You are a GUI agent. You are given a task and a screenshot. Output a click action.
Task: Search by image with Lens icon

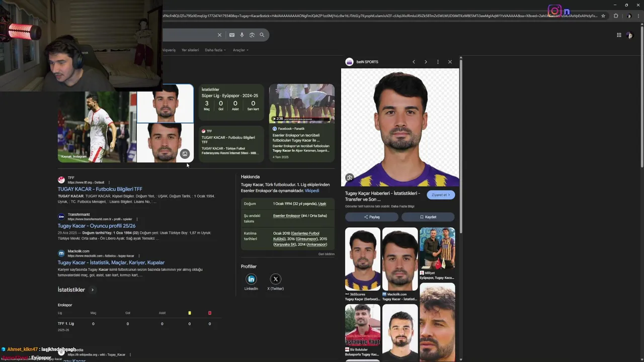tap(252, 35)
